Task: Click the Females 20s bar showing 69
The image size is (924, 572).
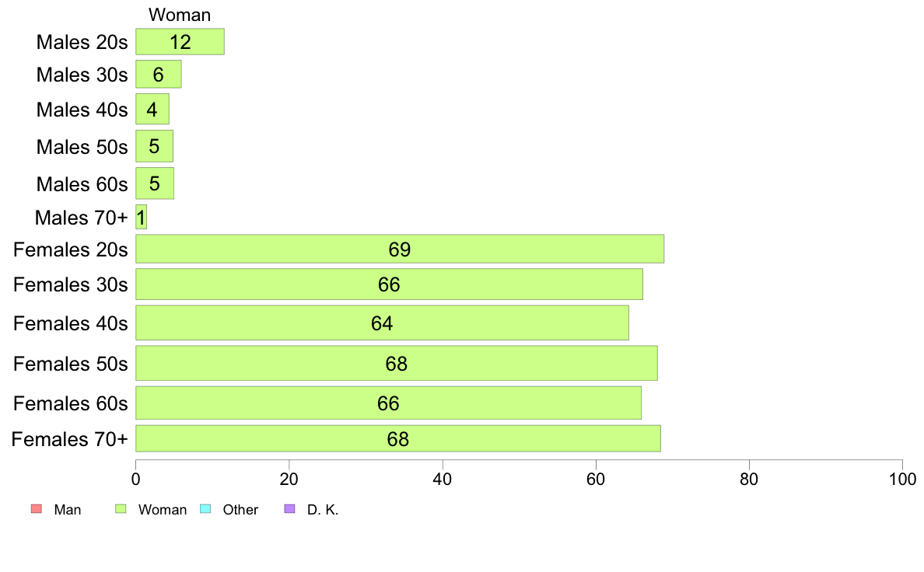Action: tap(400, 249)
